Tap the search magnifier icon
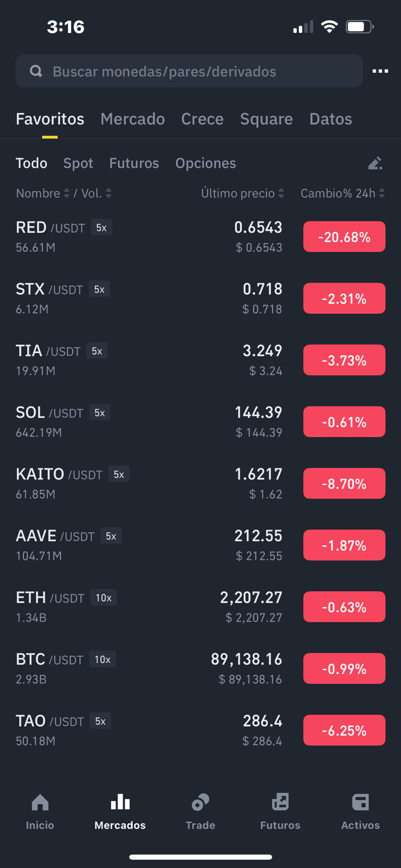The width and height of the screenshot is (401, 868). [36, 71]
